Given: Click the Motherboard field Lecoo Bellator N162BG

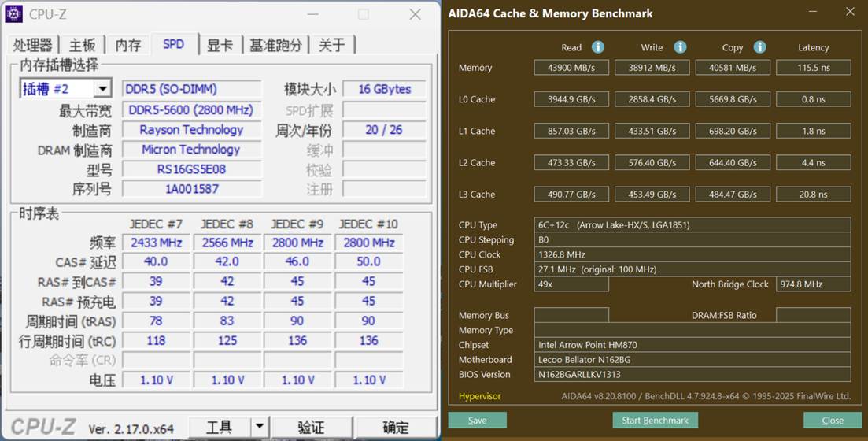Looking at the screenshot, I should [x=693, y=360].
